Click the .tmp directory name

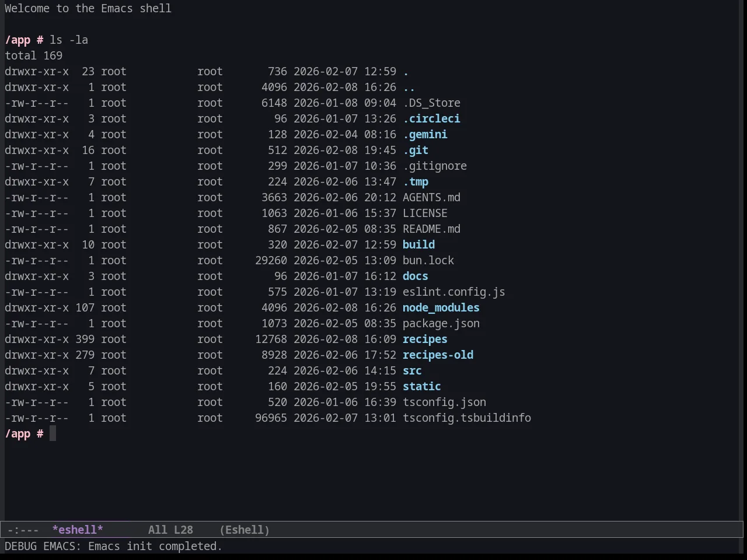click(x=416, y=181)
